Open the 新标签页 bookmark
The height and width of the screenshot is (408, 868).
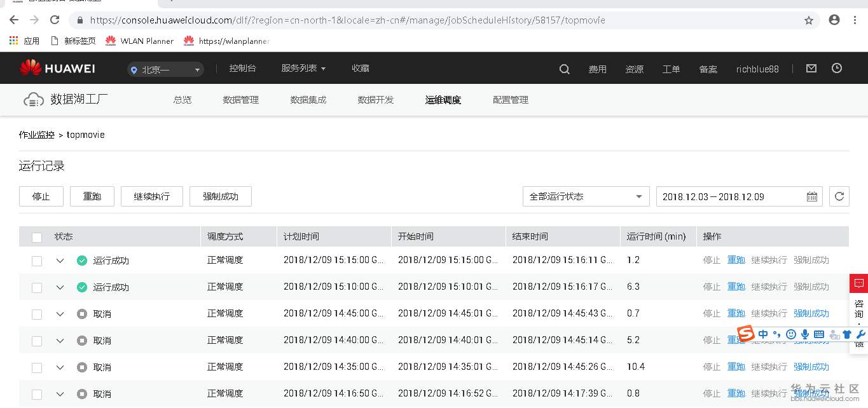[x=73, y=41]
